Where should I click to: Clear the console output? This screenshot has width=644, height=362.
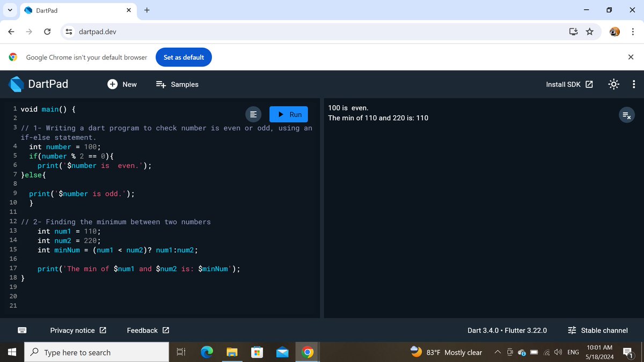pos(627,115)
